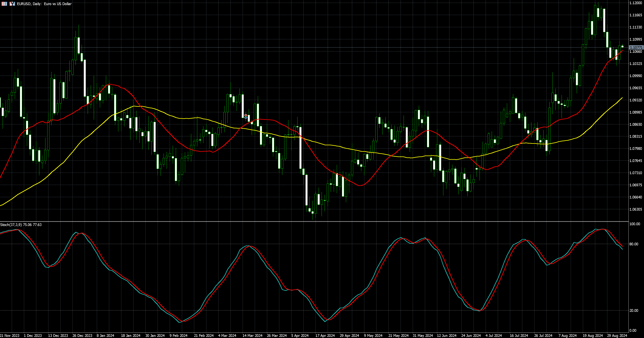644x338 pixels.
Task: Click the 1.09990 price scale label
Action: [635, 76]
